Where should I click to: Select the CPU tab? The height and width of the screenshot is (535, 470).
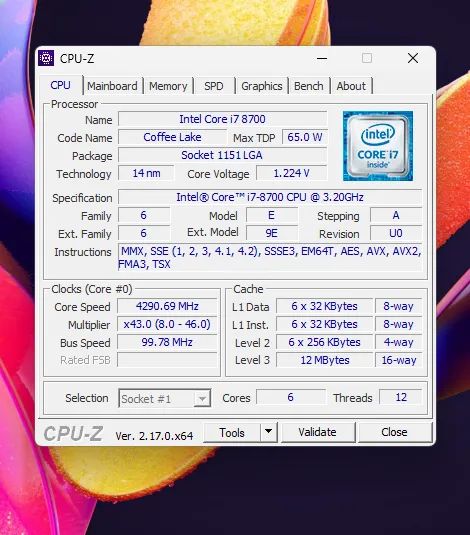60,85
